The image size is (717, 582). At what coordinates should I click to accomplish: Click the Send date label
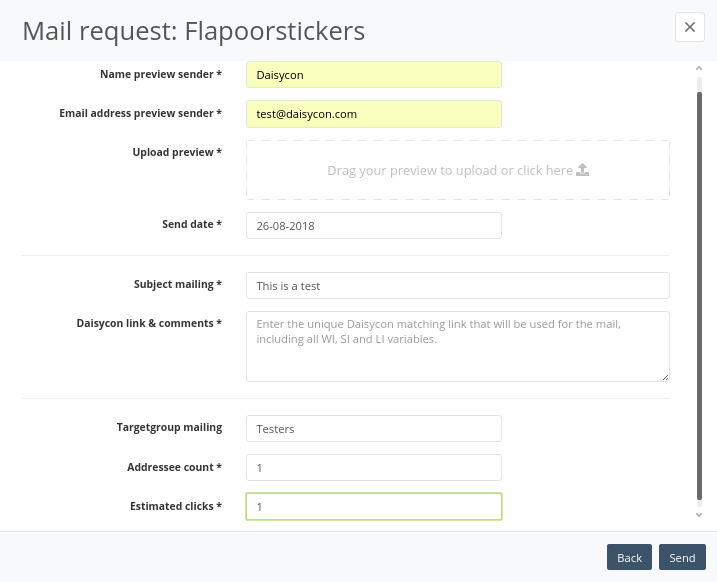(192, 224)
